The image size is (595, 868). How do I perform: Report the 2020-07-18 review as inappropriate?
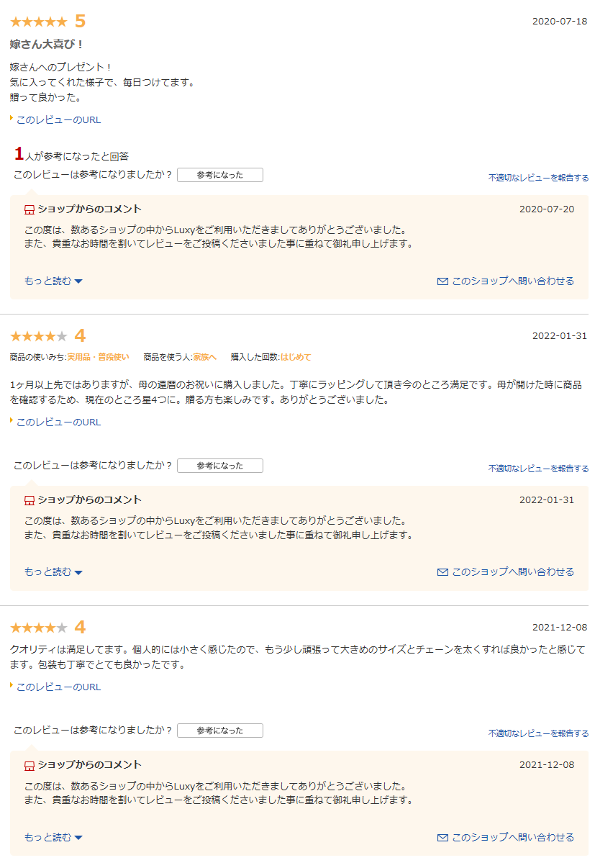coord(538,178)
